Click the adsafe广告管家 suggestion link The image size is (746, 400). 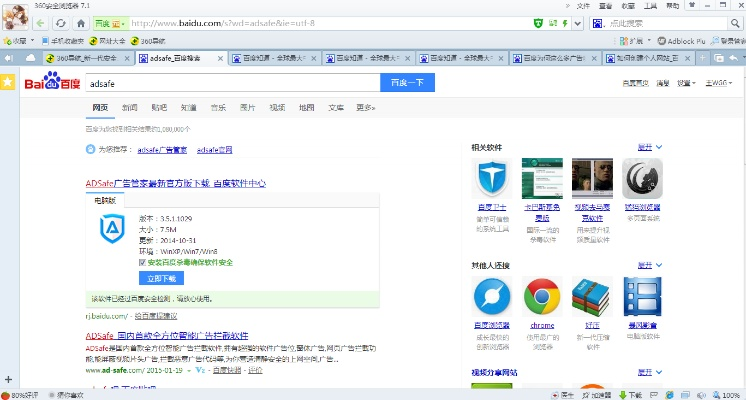(162, 149)
